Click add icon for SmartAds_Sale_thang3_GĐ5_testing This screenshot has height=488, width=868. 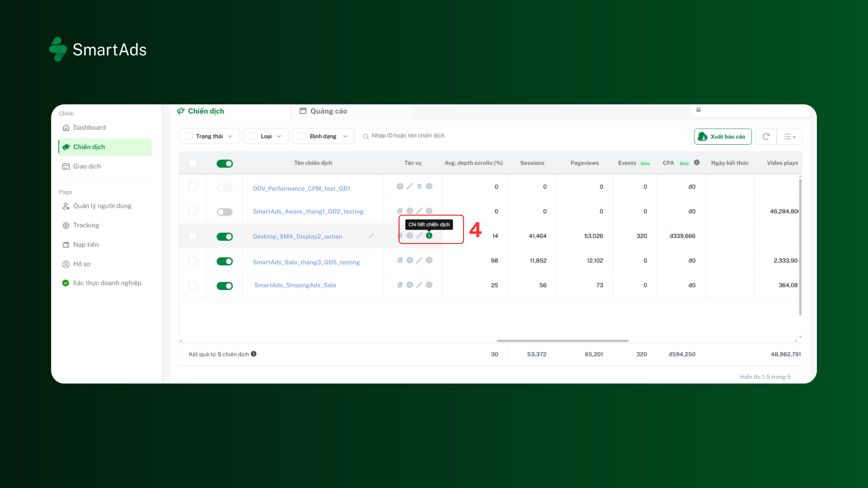tap(410, 260)
